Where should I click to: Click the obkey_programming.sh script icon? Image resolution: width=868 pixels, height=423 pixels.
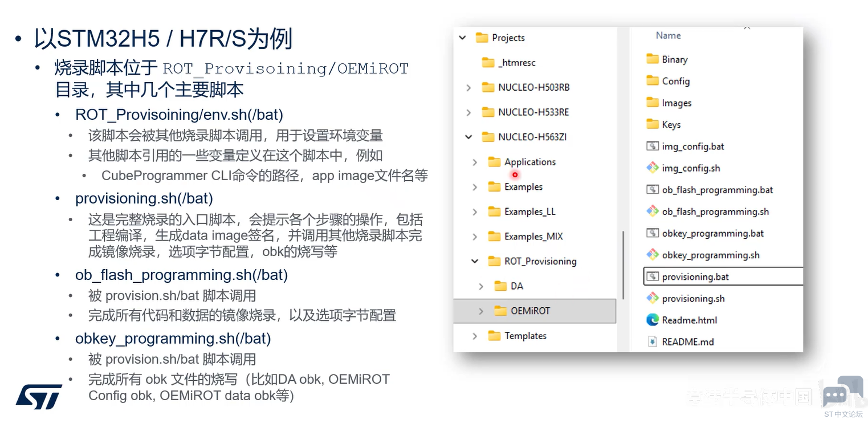[653, 255]
